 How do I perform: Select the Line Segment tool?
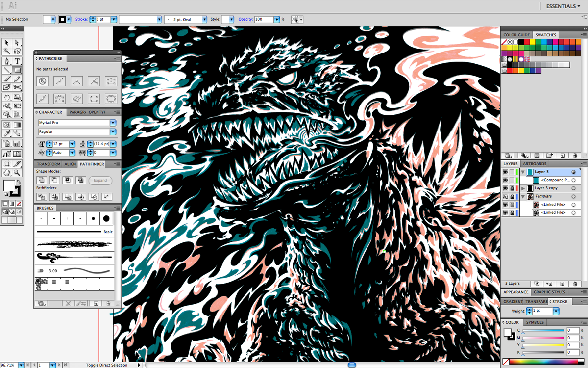[6, 70]
